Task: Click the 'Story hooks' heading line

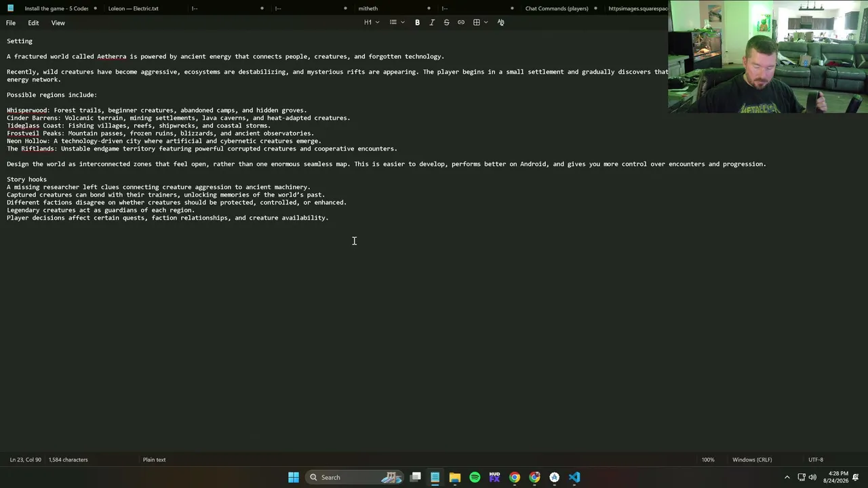Action: (x=26, y=180)
